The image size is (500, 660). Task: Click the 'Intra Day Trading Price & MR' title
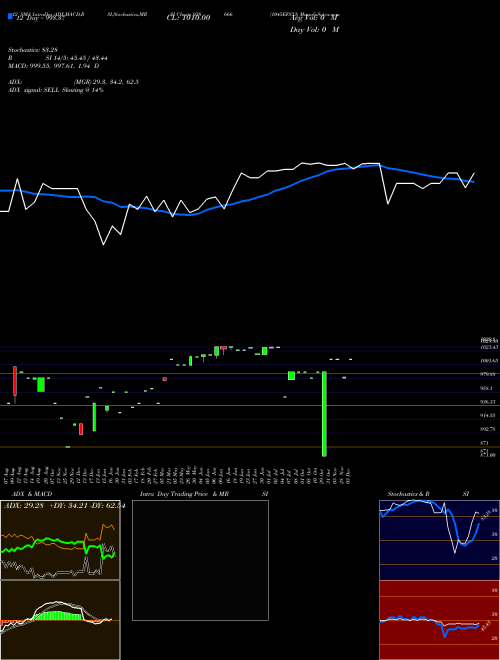(184, 494)
